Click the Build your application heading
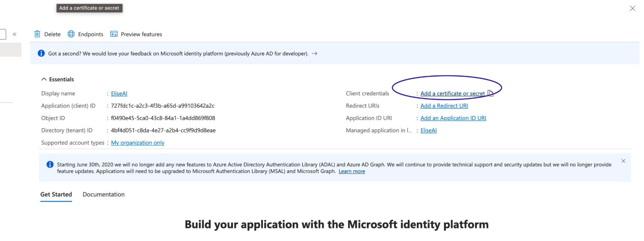Image resolution: width=644 pixels, height=241 pixels. [x=337, y=224]
